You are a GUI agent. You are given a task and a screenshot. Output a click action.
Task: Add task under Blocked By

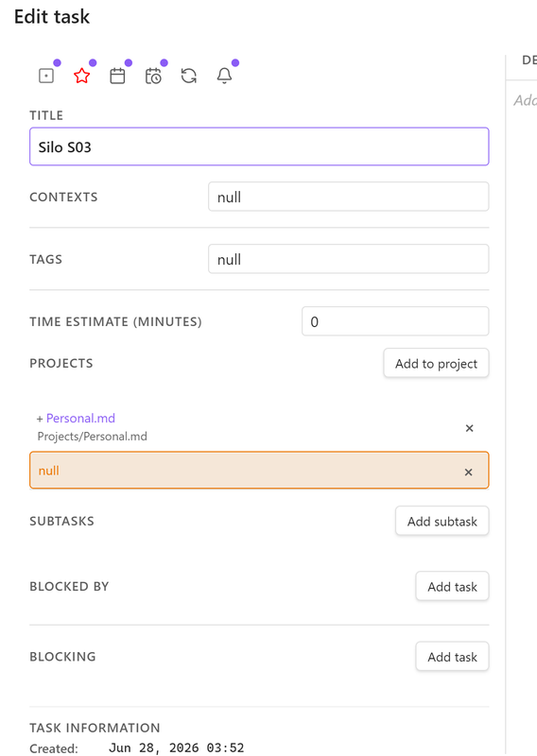pos(452,586)
